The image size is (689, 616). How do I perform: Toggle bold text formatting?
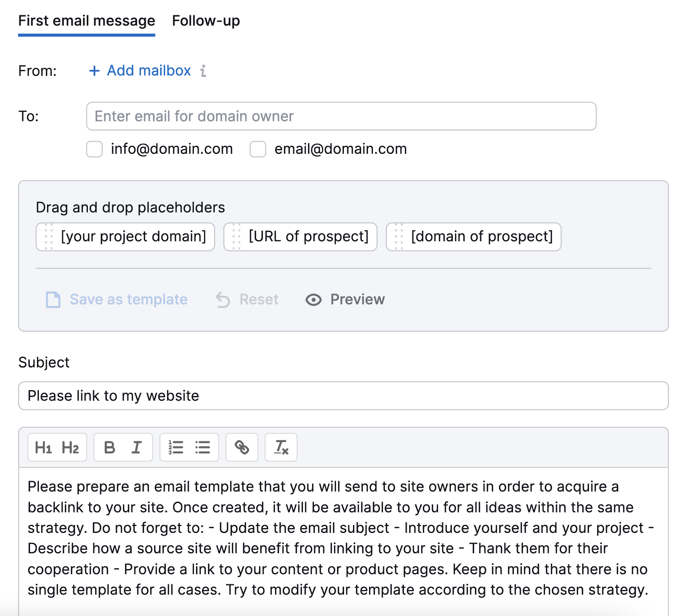click(x=110, y=448)
